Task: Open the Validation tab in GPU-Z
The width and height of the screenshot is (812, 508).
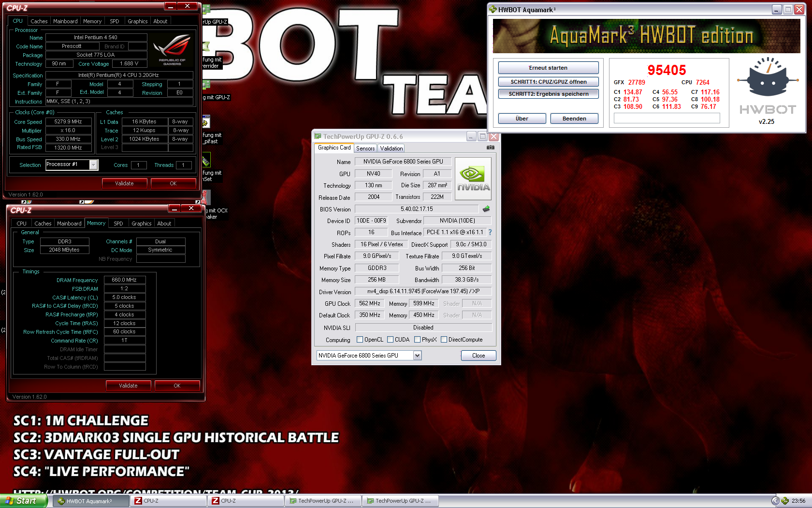Action: pos(391,149)
